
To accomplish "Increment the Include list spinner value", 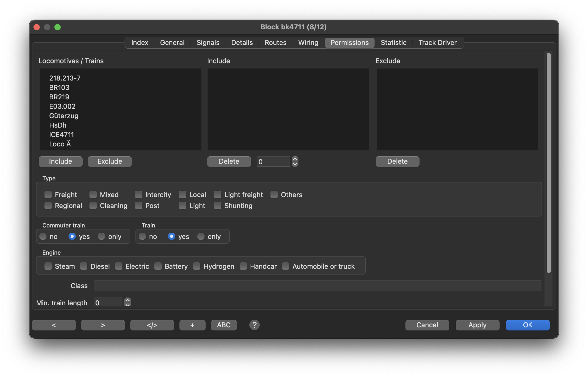I will click(x=295, y=159).
